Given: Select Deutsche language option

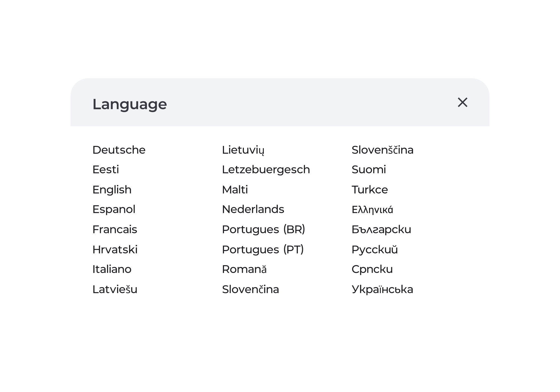Looking at the screenshot, I should (x=119, y=150).
